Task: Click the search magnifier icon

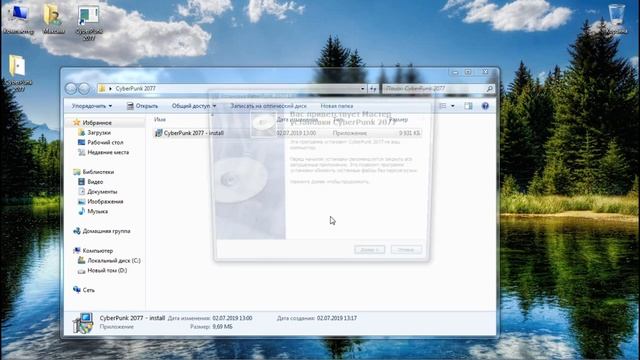Action: tap(489, 88)
